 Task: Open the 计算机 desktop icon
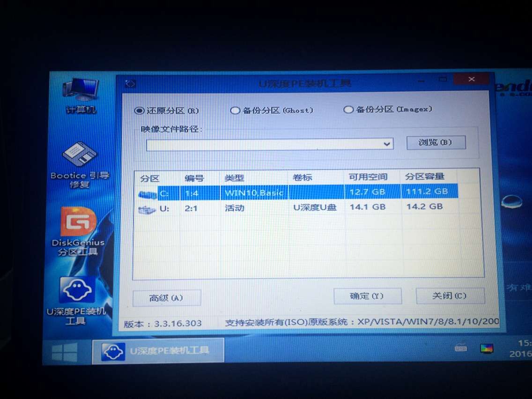pos(81,96)
